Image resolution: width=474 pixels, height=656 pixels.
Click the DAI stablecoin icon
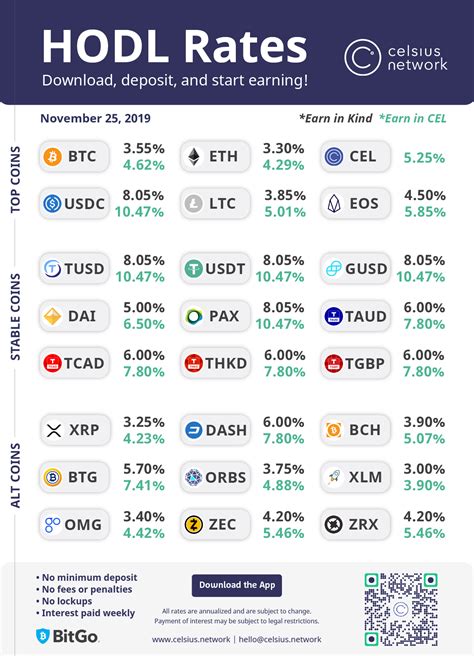[x=53, y=316]
